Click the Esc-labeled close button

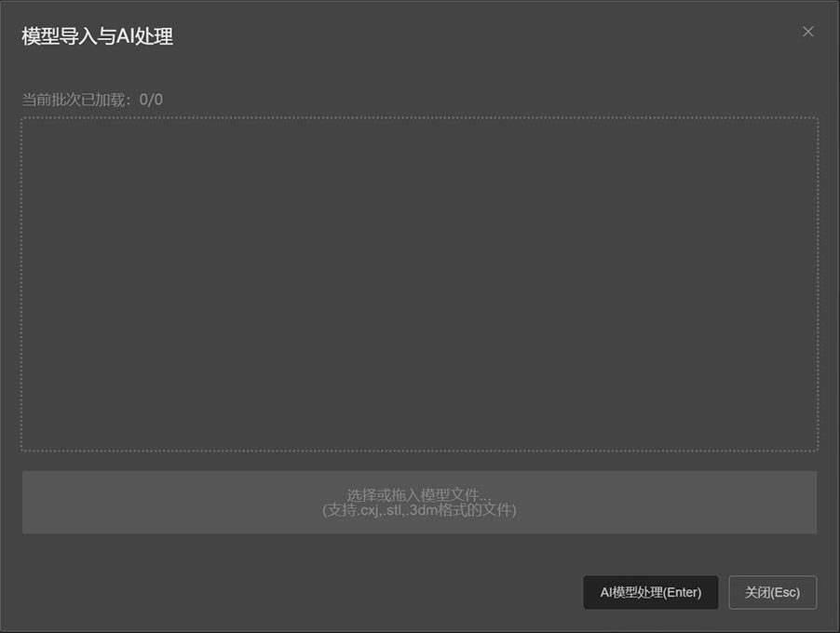772,592
